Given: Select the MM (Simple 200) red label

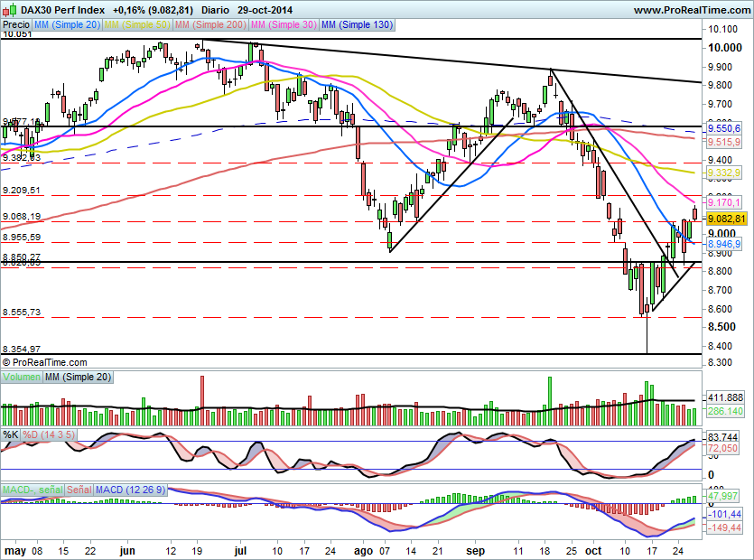Looking at the screenshot, I should (x=210, y=24).
